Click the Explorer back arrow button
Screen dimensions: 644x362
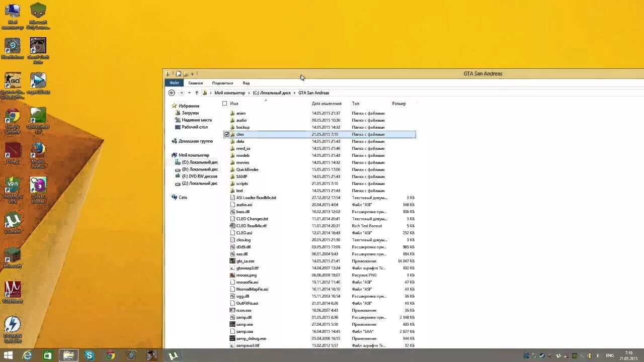click(x=172, y=93)
